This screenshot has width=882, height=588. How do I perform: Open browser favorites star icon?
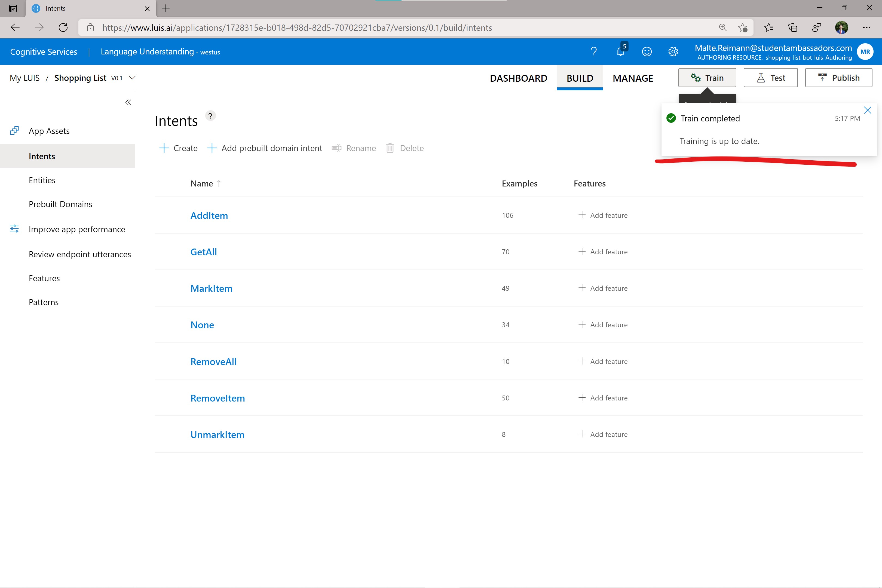(x=768, y=28)
